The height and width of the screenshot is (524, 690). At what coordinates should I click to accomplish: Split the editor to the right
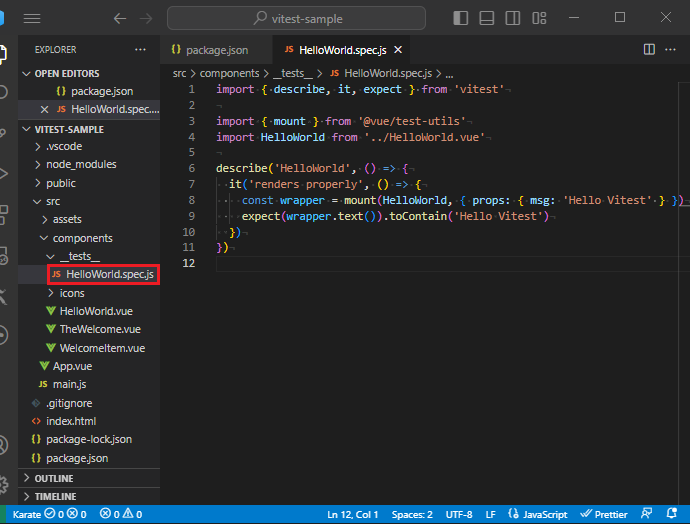click(x=649, y=49)
